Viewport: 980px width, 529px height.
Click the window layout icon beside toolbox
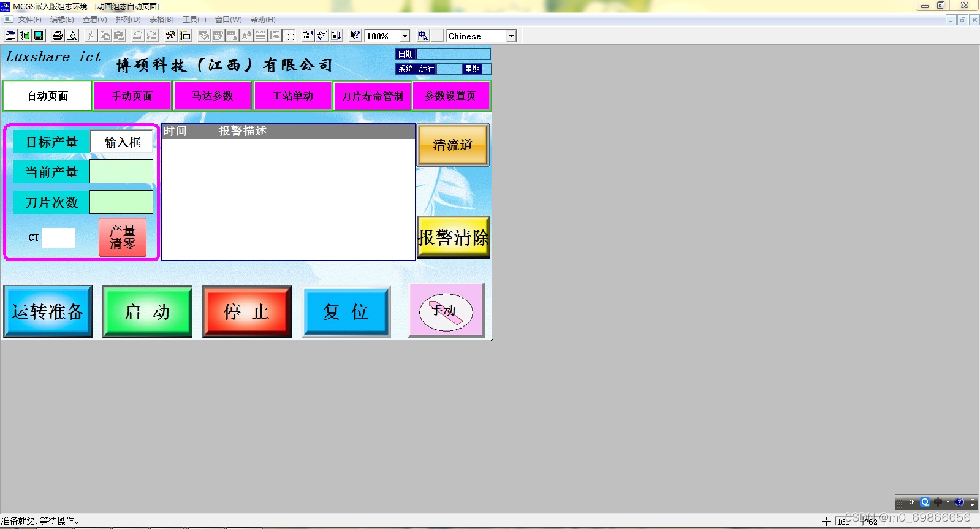185,36
